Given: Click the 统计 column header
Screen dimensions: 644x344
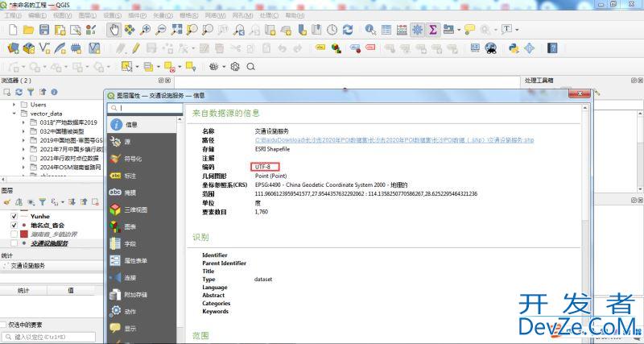Looking at the screenshot, I should tap(23, 291).
